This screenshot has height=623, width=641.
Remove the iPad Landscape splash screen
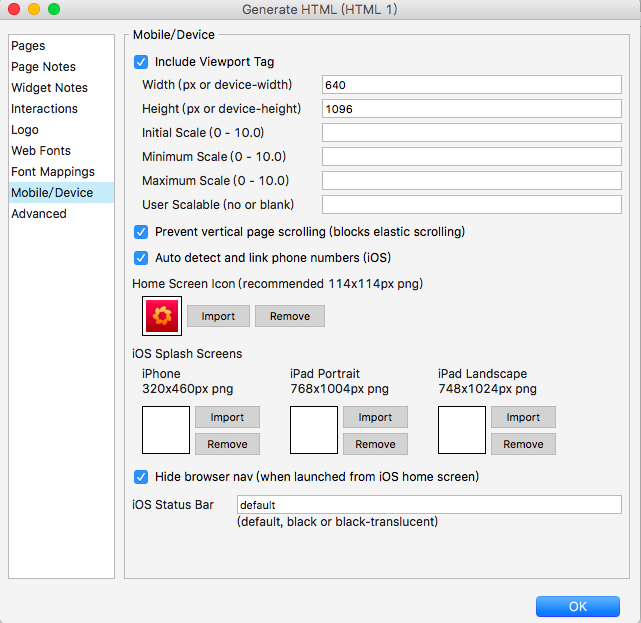pos(523,444)
